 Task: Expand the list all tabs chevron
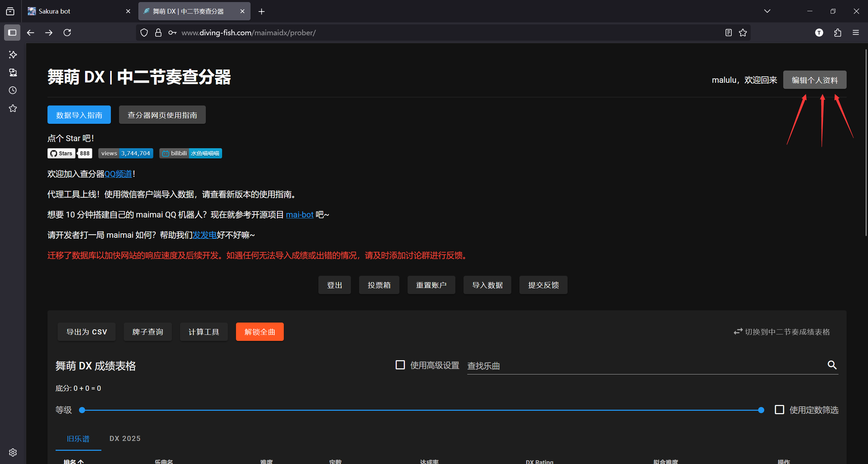pyautogui.click(x=767, y=11)
